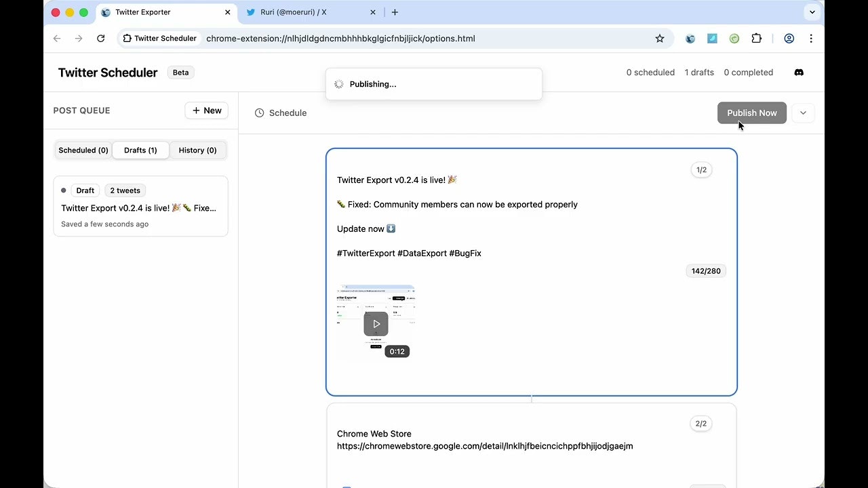The width and height of the screenshot is (868, 488).
Task: Go back to the previous page
Action: click(x=57, y=39)
